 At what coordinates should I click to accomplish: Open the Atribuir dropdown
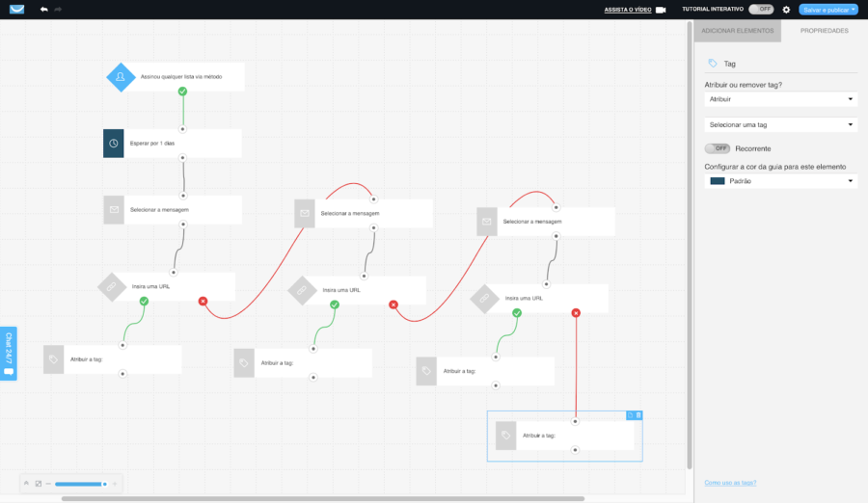point(780,99)
